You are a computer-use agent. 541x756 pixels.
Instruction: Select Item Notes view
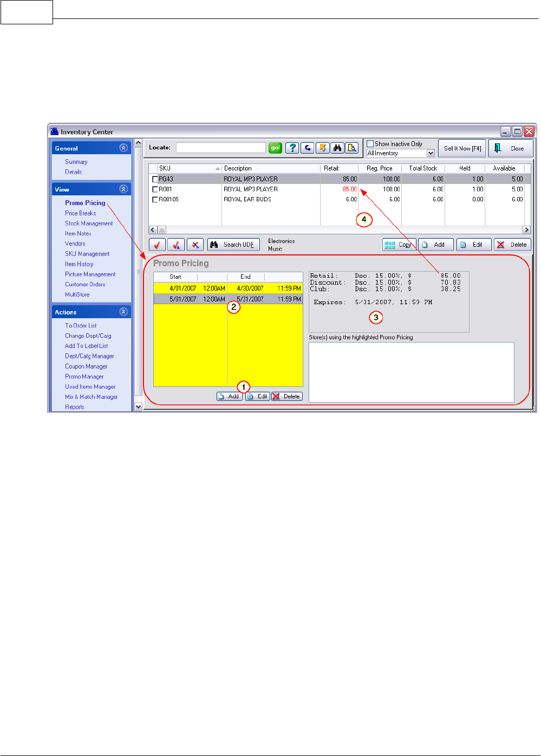pyautogui.click(x=78, y=234)
